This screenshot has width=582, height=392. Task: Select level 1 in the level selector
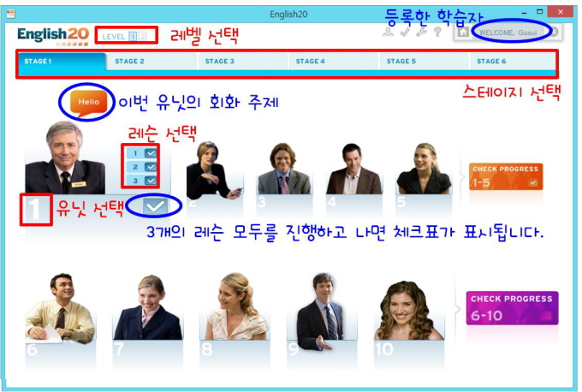[132, 36]
